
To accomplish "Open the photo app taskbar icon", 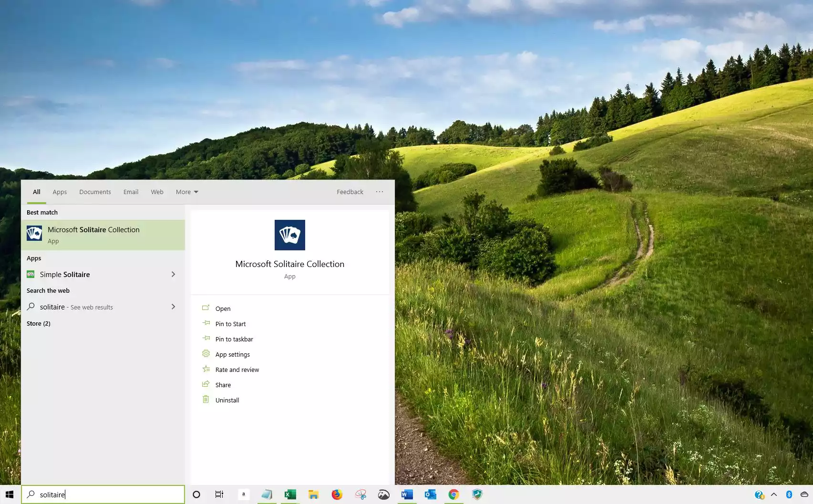I will pyautogui.click(x=384, y=494).
